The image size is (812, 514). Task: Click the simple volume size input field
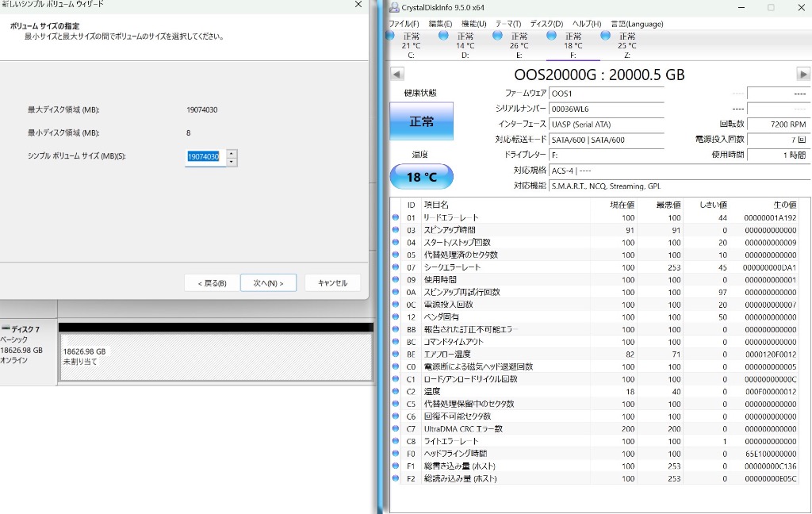coord(203,157)
